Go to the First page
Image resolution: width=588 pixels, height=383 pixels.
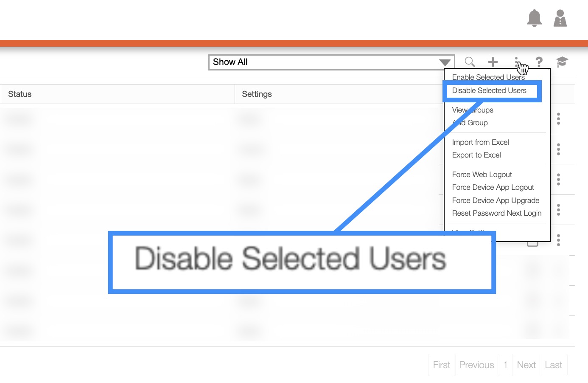click(441, 365)
